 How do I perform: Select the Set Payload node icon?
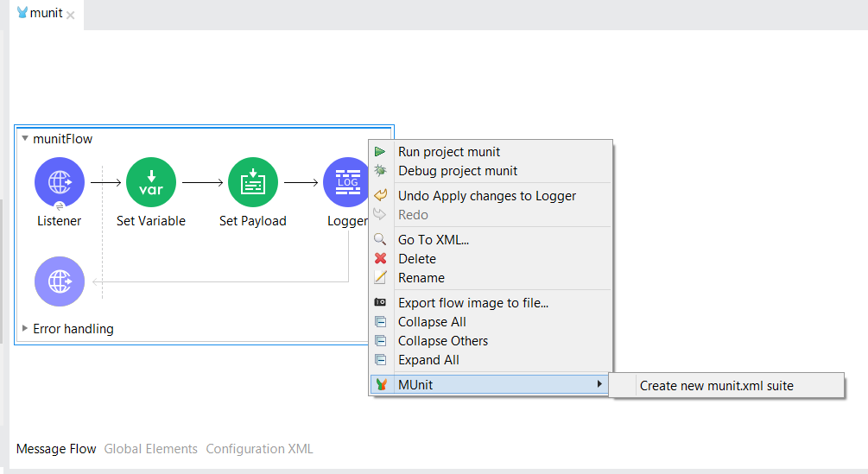click(x=253, y=182)
